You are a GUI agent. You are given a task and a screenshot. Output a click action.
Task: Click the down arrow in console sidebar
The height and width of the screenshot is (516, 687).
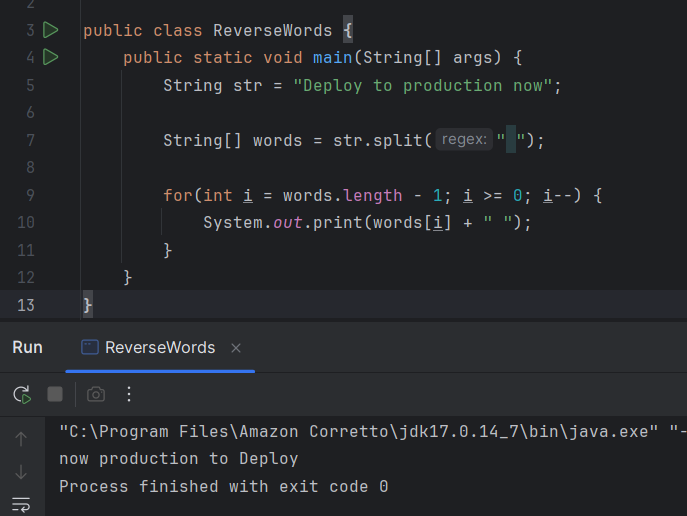pyautogui.click(x=21, y=471)
